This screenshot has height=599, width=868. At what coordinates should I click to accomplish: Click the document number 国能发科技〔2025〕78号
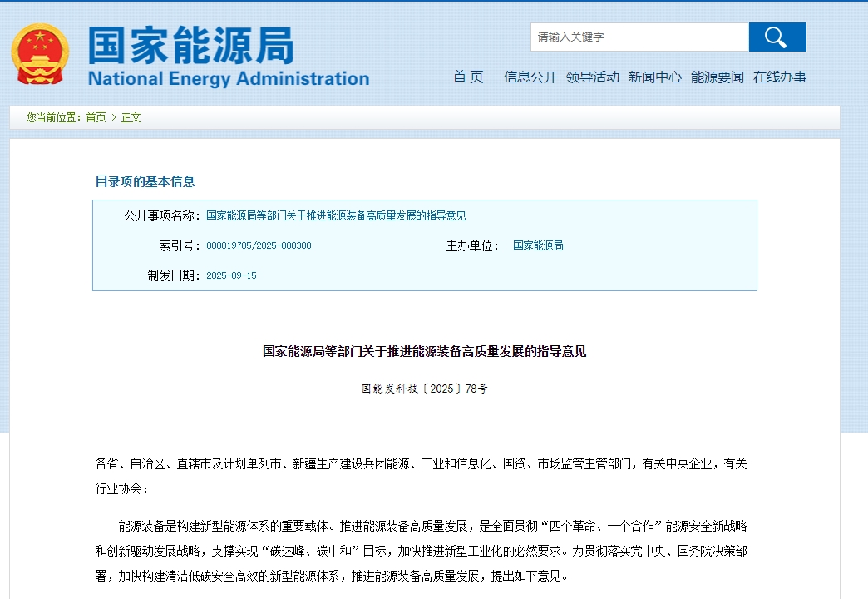click(423, 388)
